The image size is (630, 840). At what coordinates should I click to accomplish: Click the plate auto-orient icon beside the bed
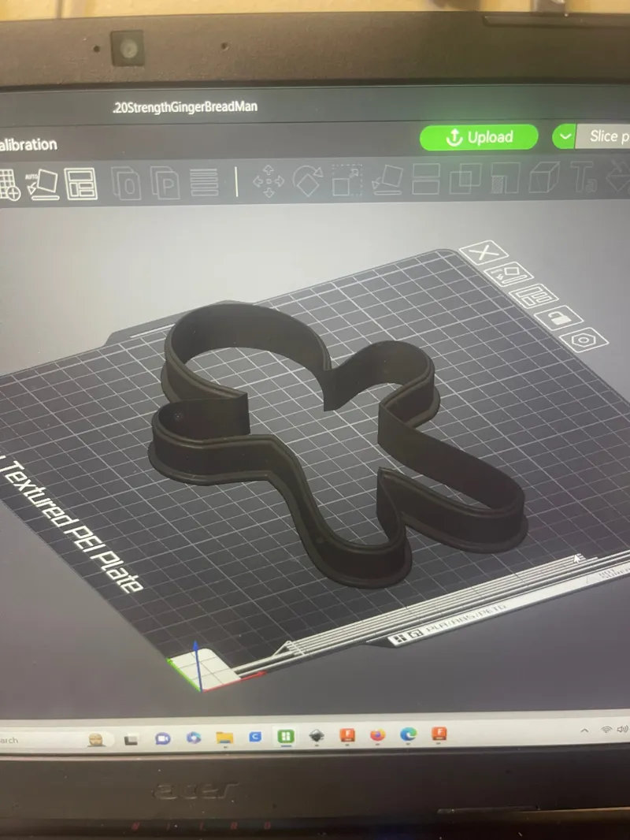[x=509, y=273]
